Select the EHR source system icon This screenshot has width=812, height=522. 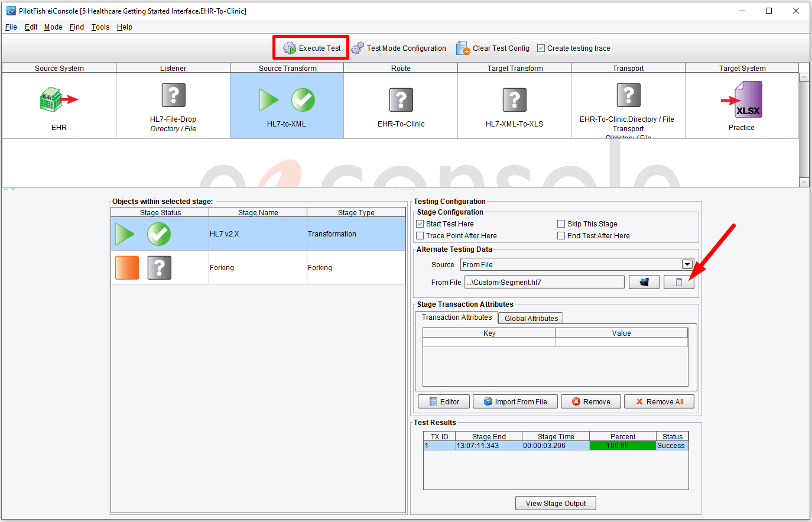tap(59, 99)
